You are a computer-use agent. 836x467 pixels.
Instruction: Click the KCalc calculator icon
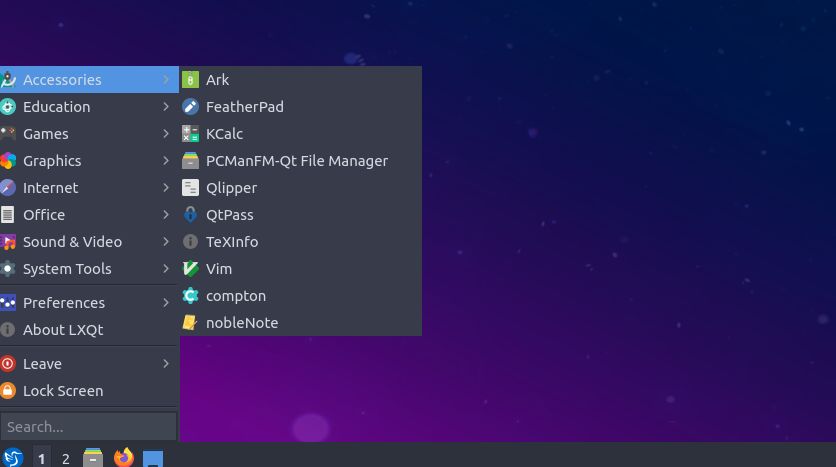point(190,134)
